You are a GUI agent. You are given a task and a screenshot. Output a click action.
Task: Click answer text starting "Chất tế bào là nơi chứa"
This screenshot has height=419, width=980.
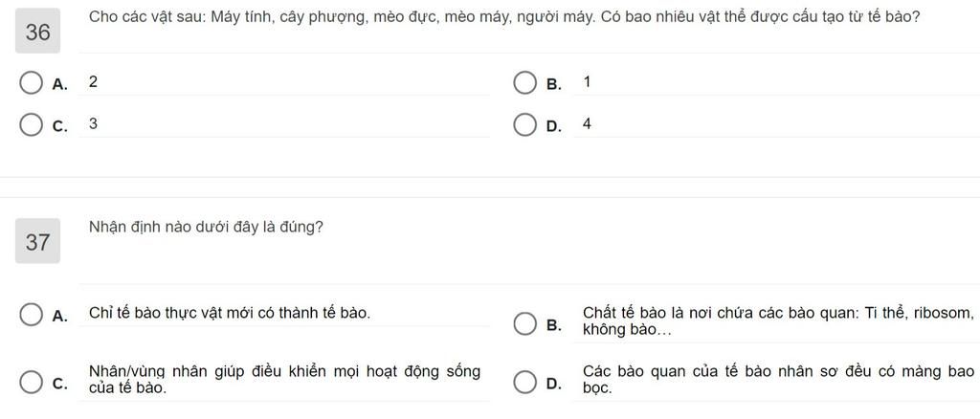coord(777,320)
